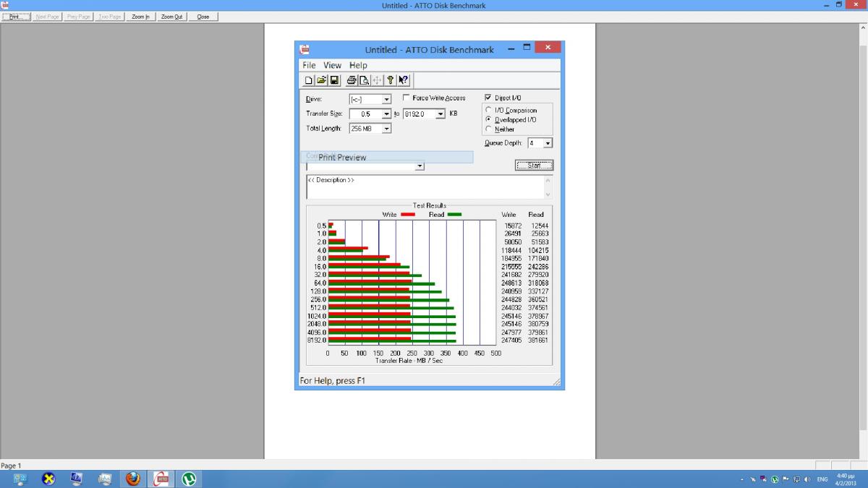The width and height of the screenshot is (868, 488).
Task: Close the print preview with Close button
Action: (203, 17)
